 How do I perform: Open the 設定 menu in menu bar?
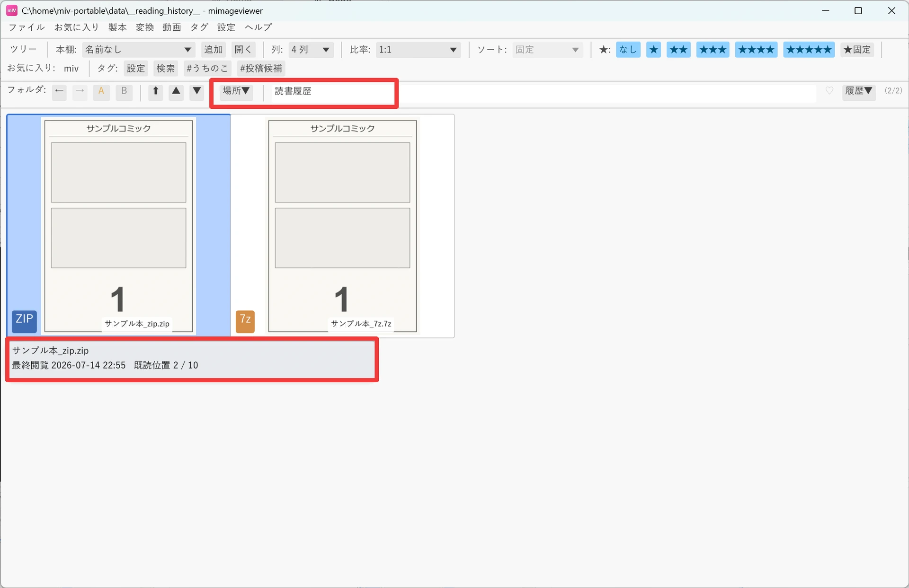coord(226,27)
